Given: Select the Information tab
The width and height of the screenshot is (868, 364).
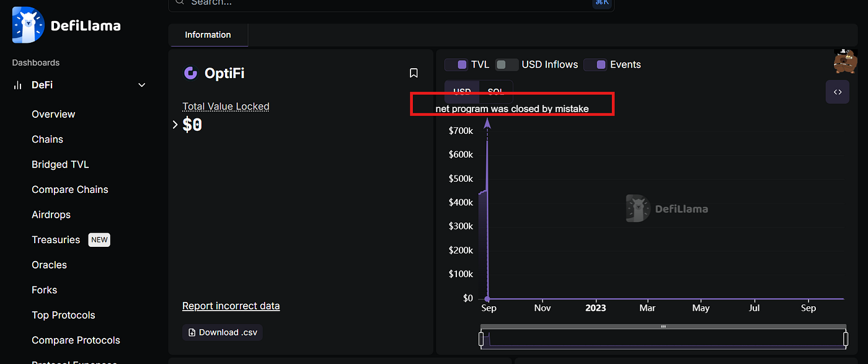Looking at the screenshot, I should coord(208,35).
